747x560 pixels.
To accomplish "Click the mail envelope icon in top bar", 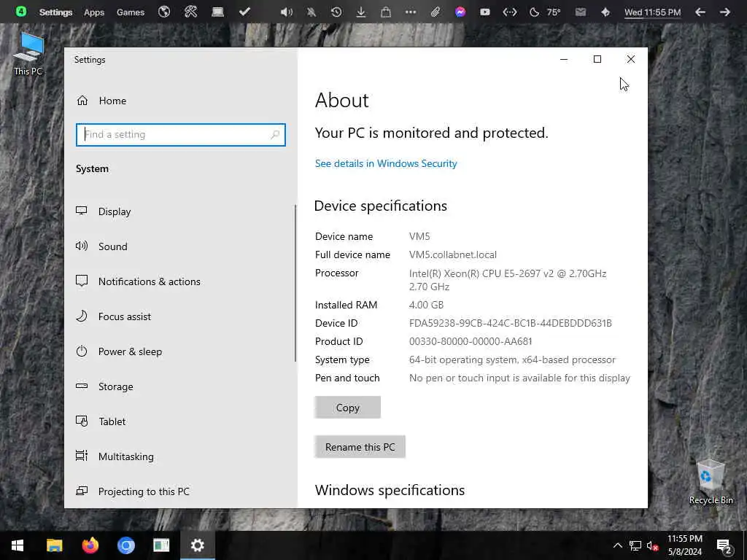I will click(x=580, y=12).
